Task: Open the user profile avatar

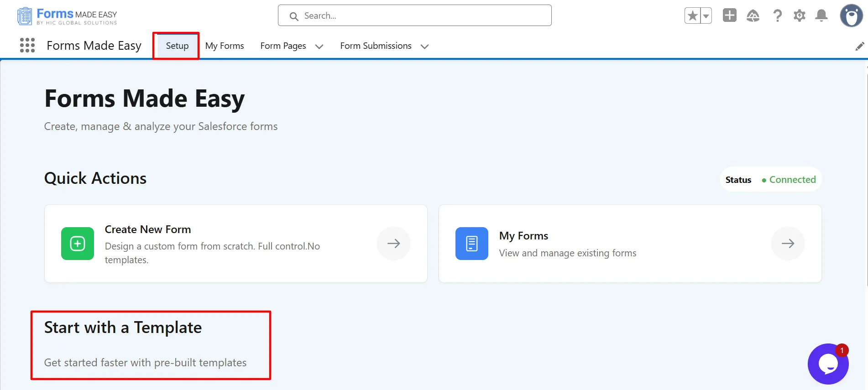Action: point(851,16)
